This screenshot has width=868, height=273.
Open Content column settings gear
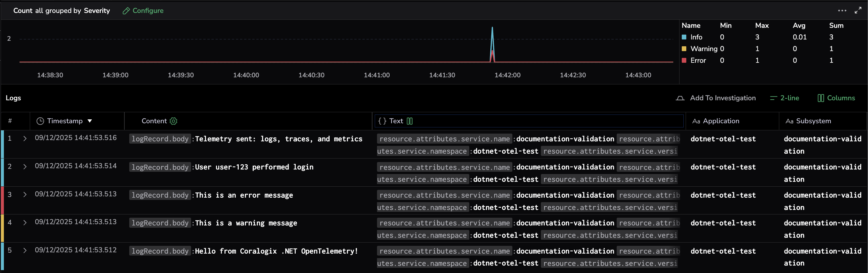tap(174, 121)
